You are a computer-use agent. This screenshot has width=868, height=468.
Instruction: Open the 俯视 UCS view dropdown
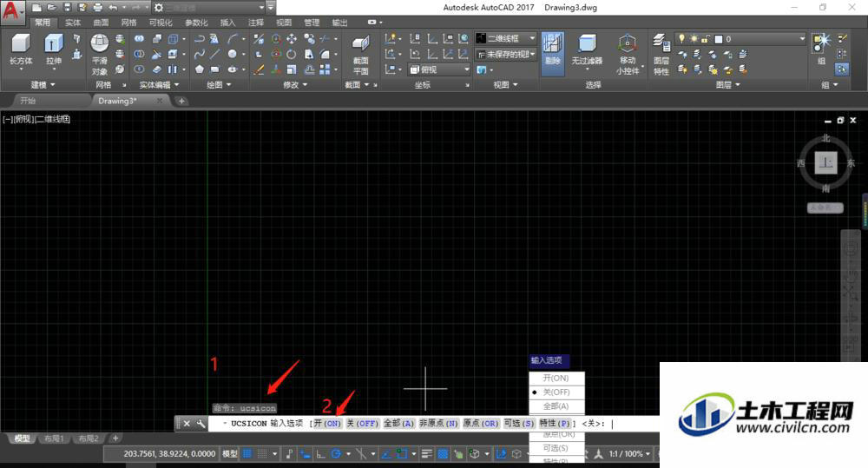439,69
